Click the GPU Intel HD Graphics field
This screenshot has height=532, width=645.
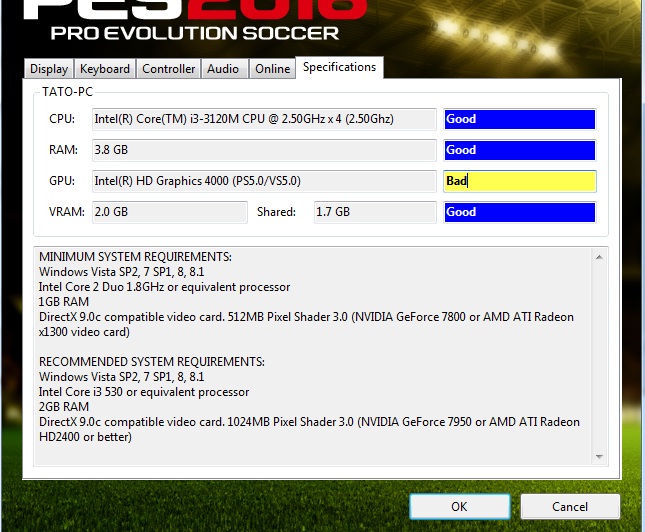[x=264, y=181]
